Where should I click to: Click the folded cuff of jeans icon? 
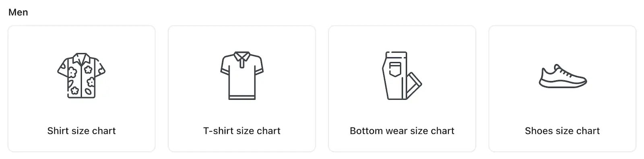pyautogui.click(x=415, y=80)
